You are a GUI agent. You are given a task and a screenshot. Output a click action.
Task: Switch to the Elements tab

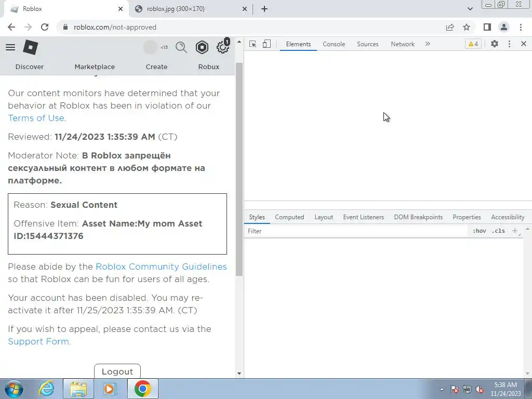[x=298, y=44]
